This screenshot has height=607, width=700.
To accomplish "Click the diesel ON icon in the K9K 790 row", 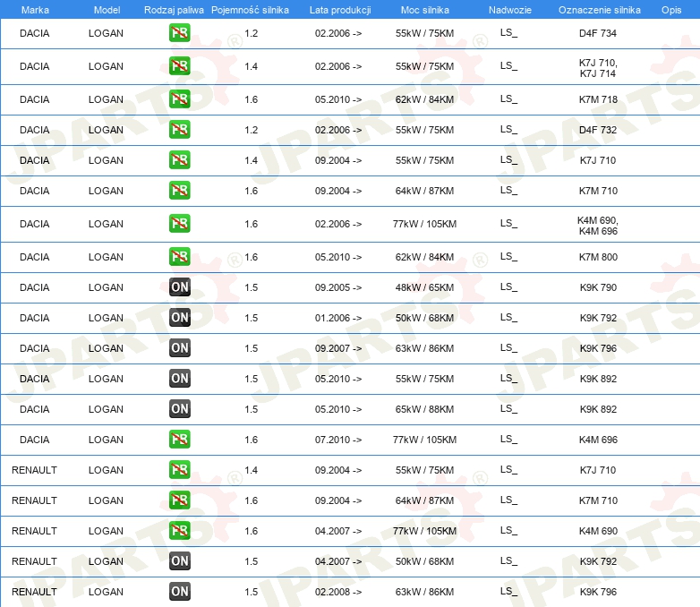I will [x=179, y=287].
